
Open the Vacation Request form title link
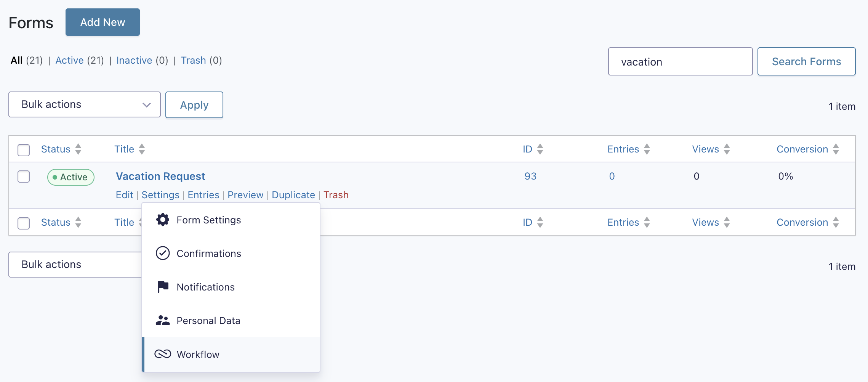tap(160, 176)
